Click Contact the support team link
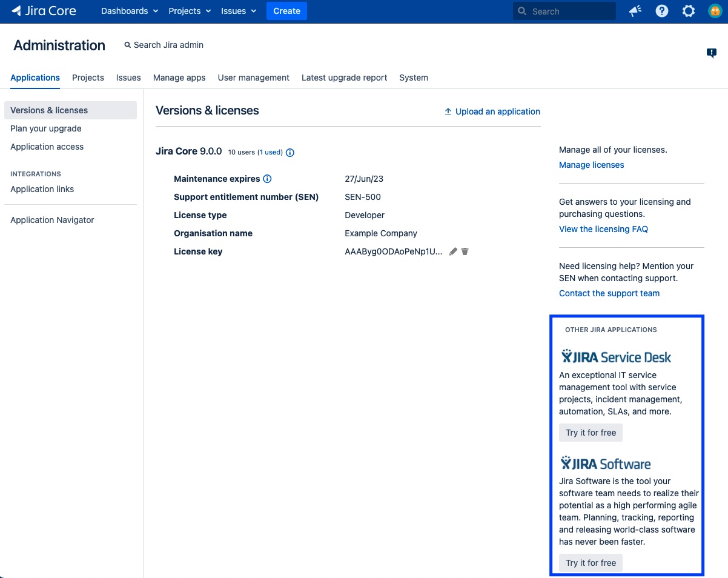This screenshot has width=728, height=578. tap(609, 293)
